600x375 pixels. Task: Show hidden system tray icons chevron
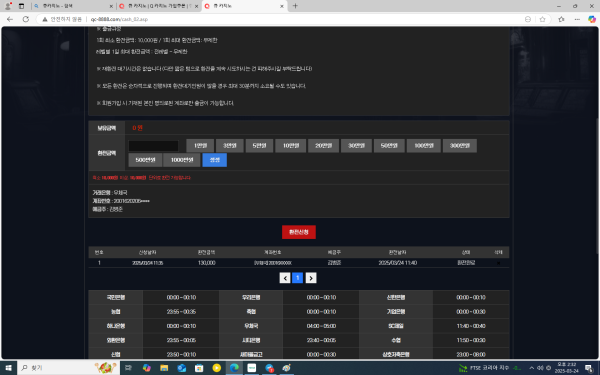click(532, 368)
